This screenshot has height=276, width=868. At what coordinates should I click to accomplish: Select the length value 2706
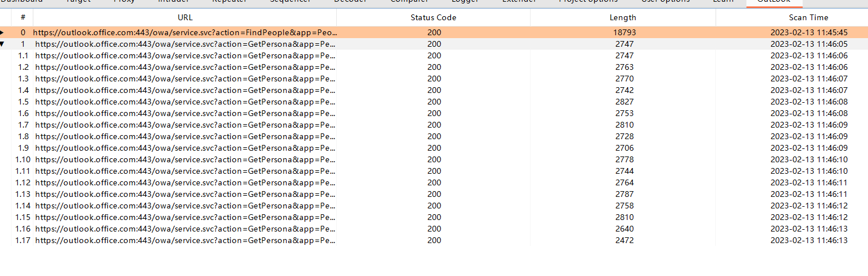point(624,148)
